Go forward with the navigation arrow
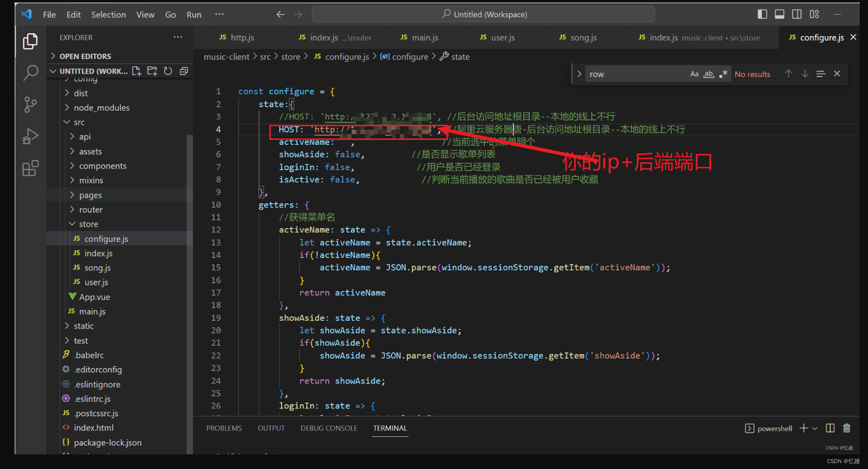Viewport: 868px width, 469px height. coord(298,15)
